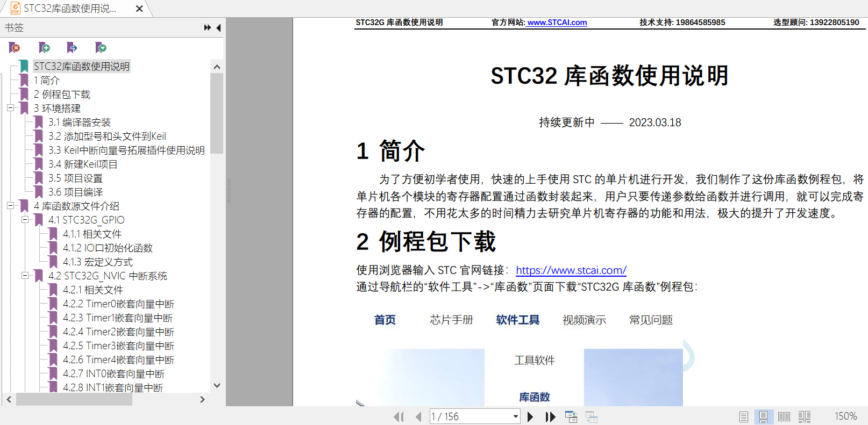Switch to two-page continuous layout
Image resolution: width=868 pixels, height=425 pixels.
(805, 417)
